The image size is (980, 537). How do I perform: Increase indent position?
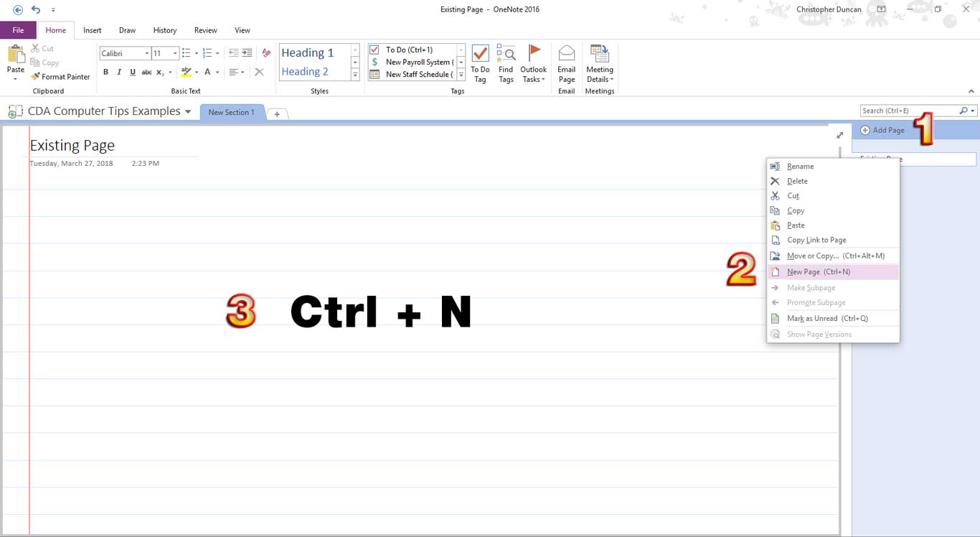click(247, 52)
